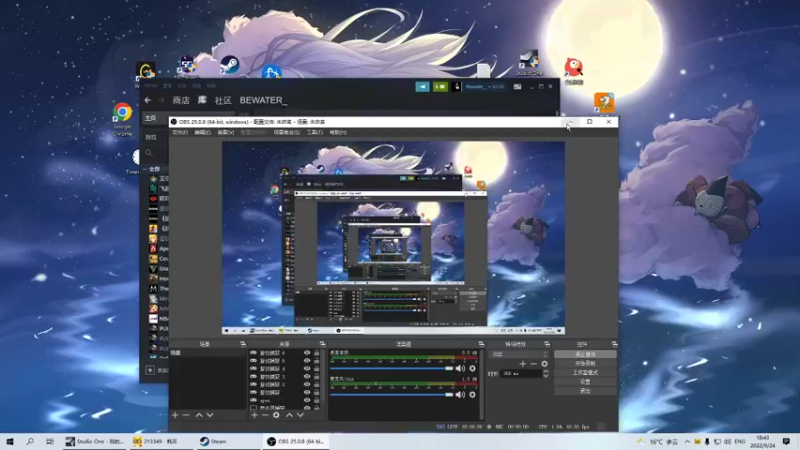This screenshot has height=450, width=800.
Task: Open the scene transition type dropdown
Action: tap(519, 354)
